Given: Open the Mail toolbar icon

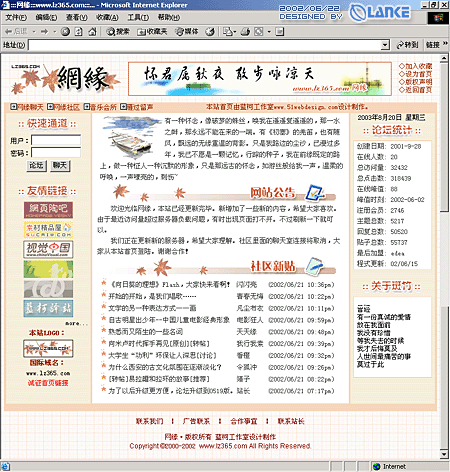Looking at the screenshot, I should point(228,32).
